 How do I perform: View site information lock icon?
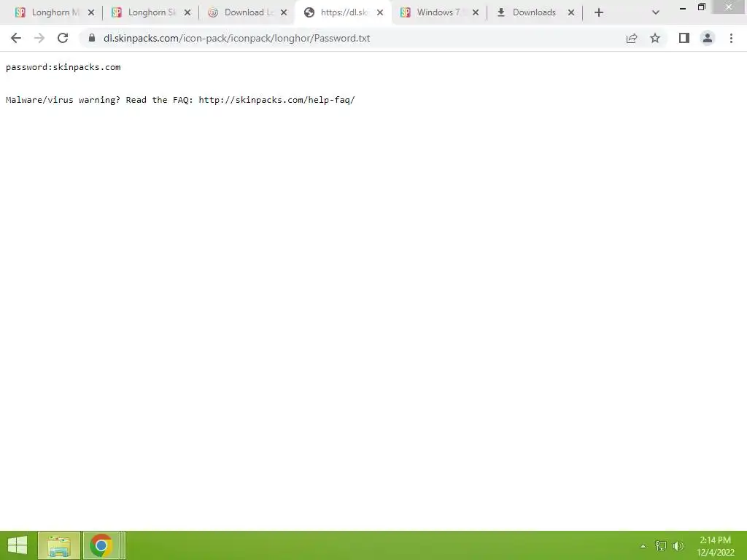pyautogui.click(x=92, y=38)
